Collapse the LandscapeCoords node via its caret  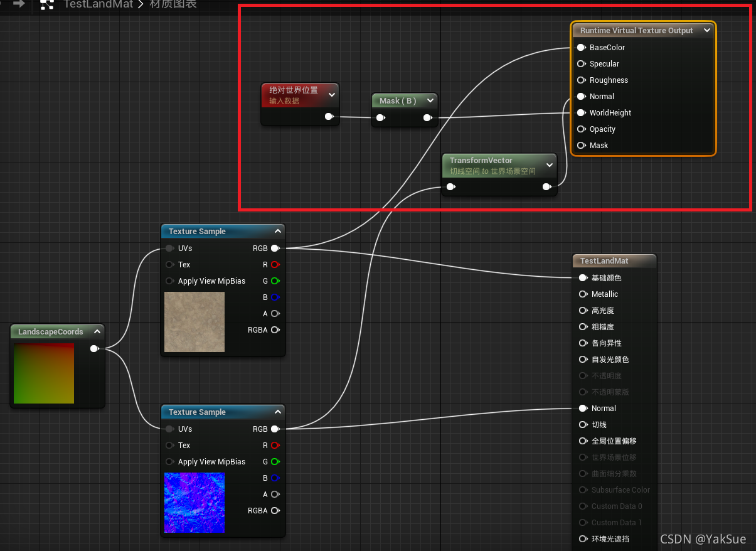tap(97, 331)
